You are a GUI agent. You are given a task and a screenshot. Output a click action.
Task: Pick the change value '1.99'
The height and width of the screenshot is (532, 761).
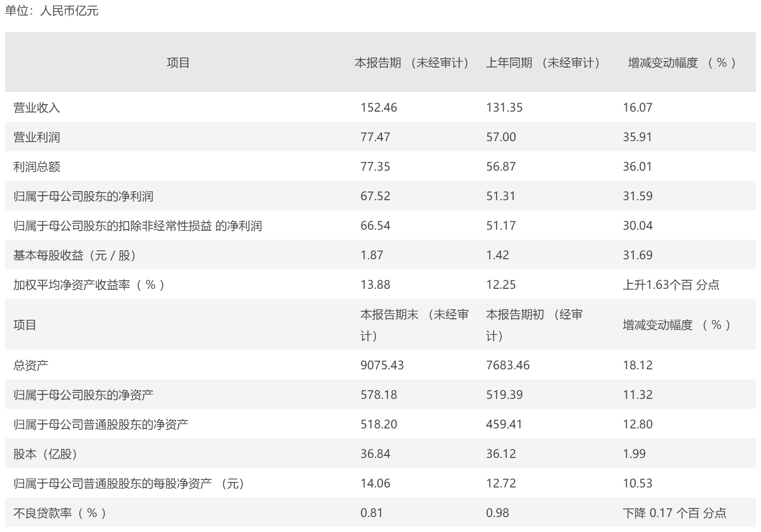pos(634,454)
